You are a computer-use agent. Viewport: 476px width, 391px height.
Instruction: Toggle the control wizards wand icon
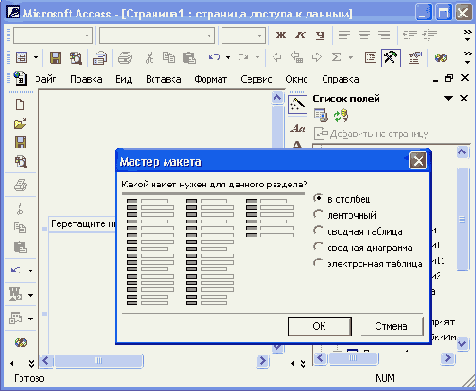[297, 105]
